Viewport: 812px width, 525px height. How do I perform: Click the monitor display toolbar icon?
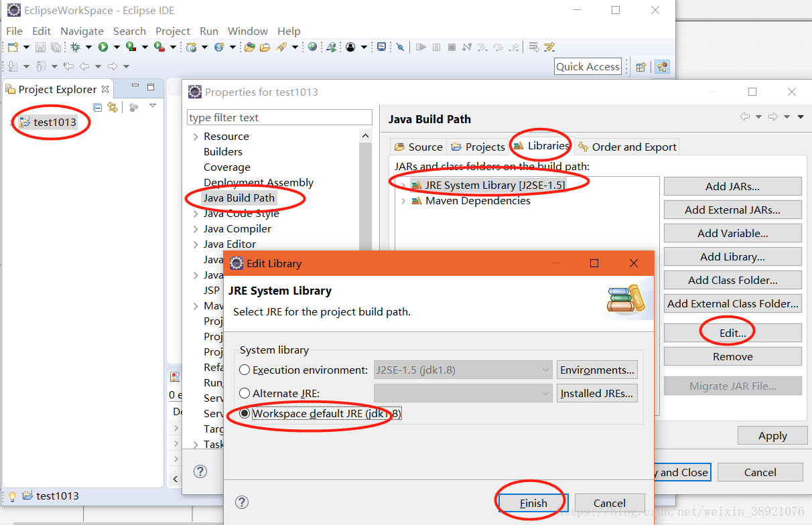381,47
